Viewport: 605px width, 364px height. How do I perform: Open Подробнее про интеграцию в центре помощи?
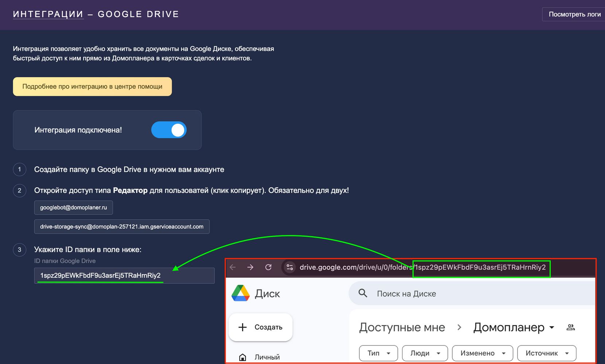(92, 87)
